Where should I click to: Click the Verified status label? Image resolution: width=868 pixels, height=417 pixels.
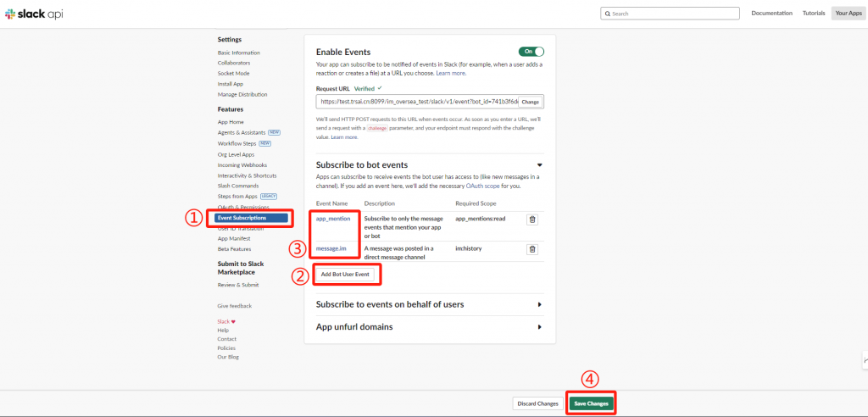point(364,89)
